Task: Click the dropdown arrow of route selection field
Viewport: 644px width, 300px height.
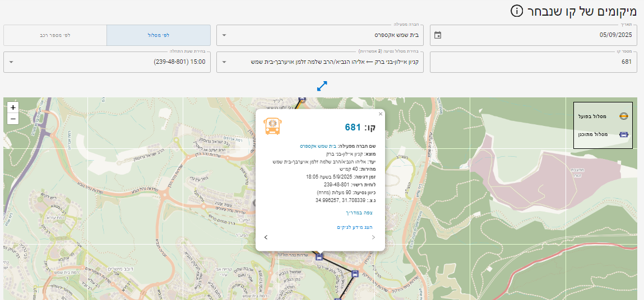Action: [x=224, y=62]
